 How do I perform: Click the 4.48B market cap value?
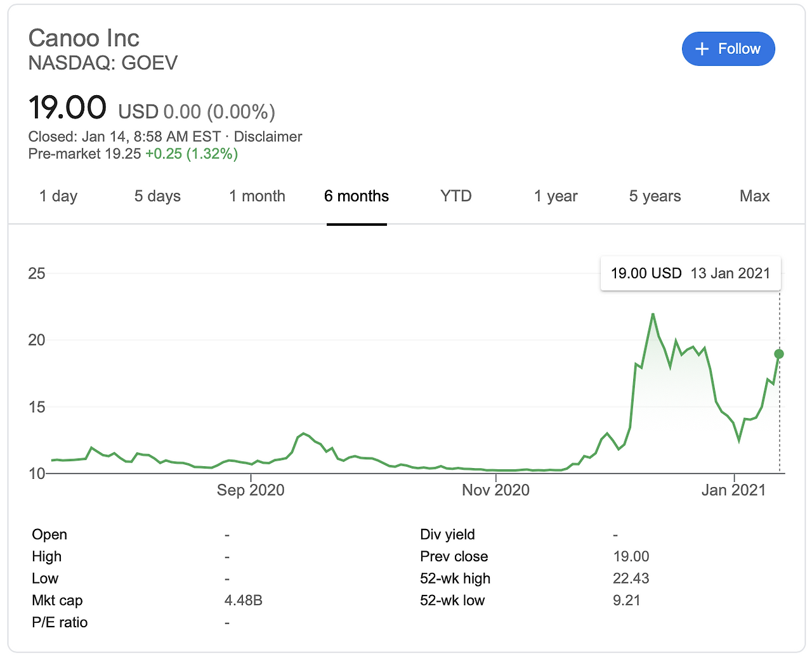[x=244, y=600]
